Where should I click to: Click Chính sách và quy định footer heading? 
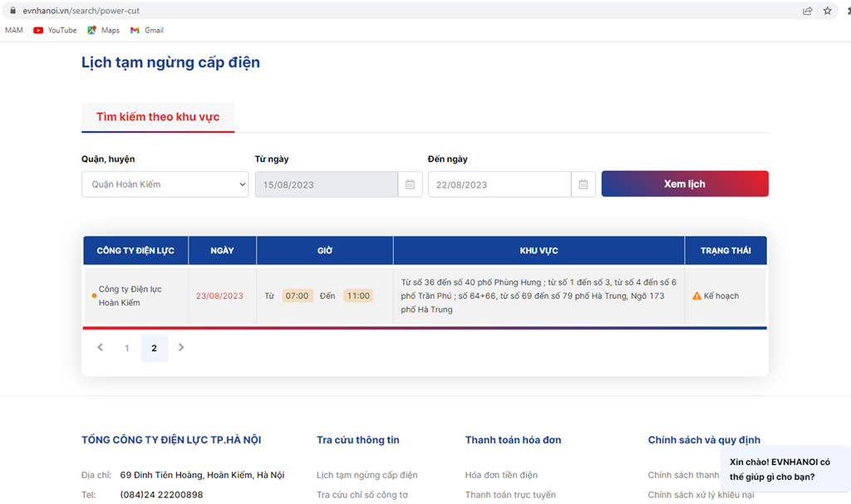pyautogui.click(x=704, y=440)
